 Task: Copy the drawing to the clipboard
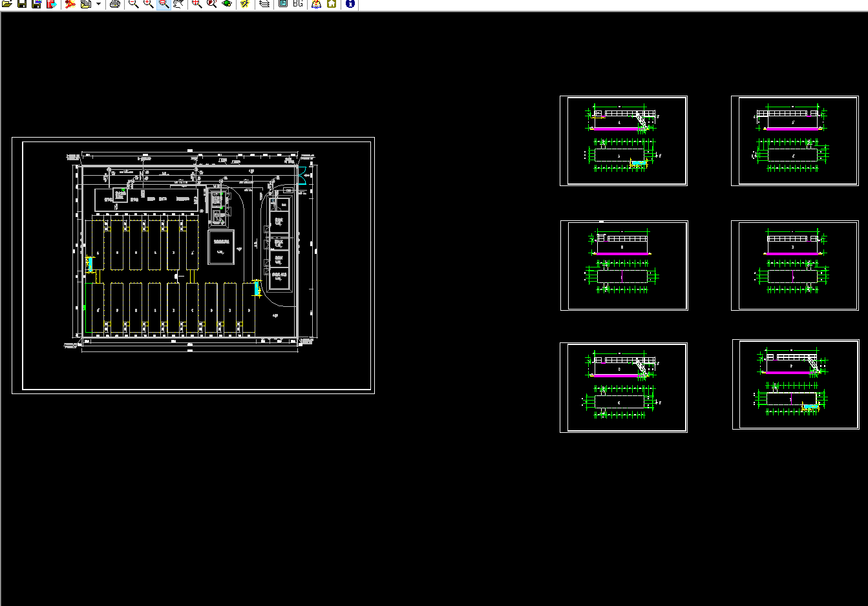click(x=85, y=4)
